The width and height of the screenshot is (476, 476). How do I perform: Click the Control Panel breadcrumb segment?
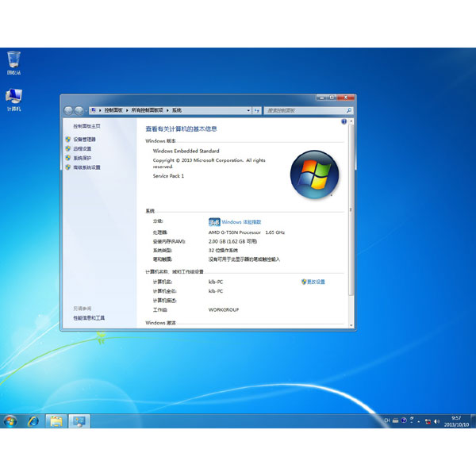click(113, 110)
